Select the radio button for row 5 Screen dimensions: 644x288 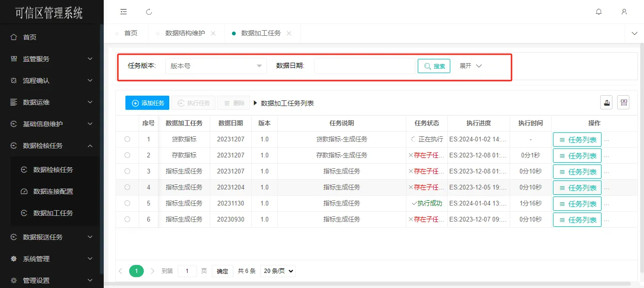(127, 203)
